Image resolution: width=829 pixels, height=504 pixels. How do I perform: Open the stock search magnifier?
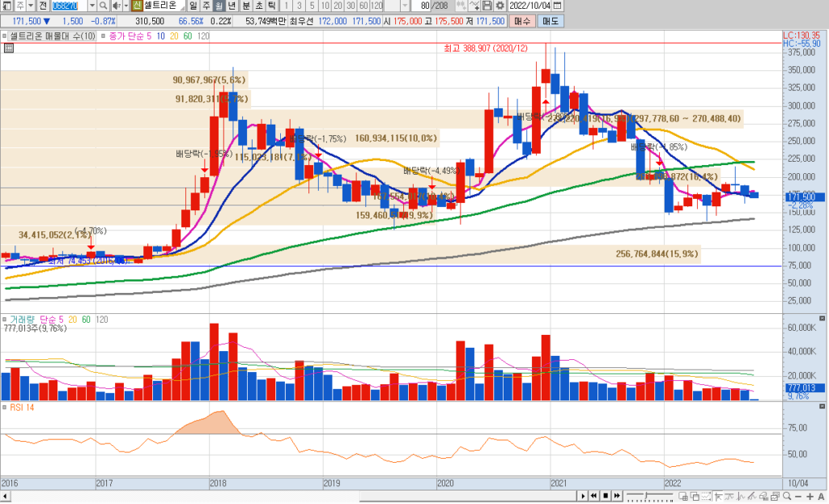click(x=104, y=6)
